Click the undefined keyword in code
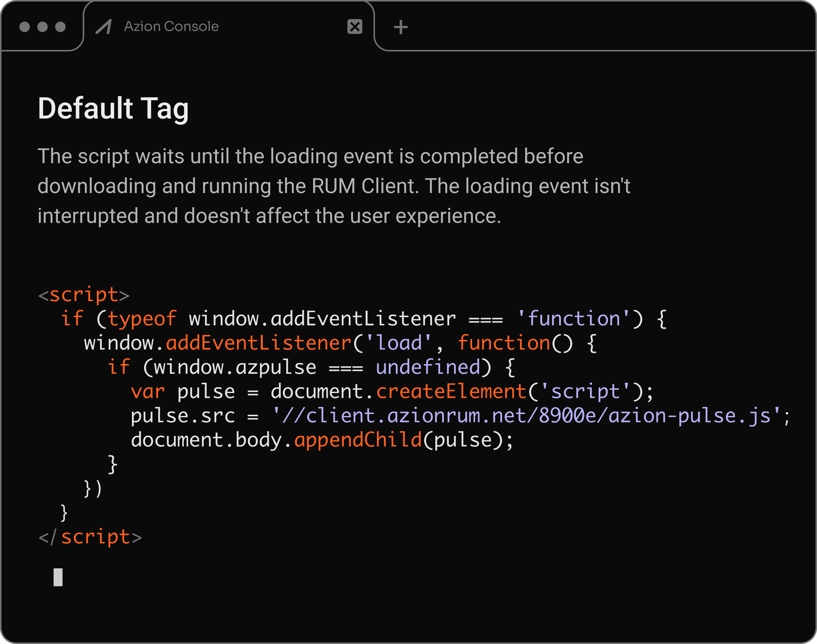 click(x=428, y=367)
